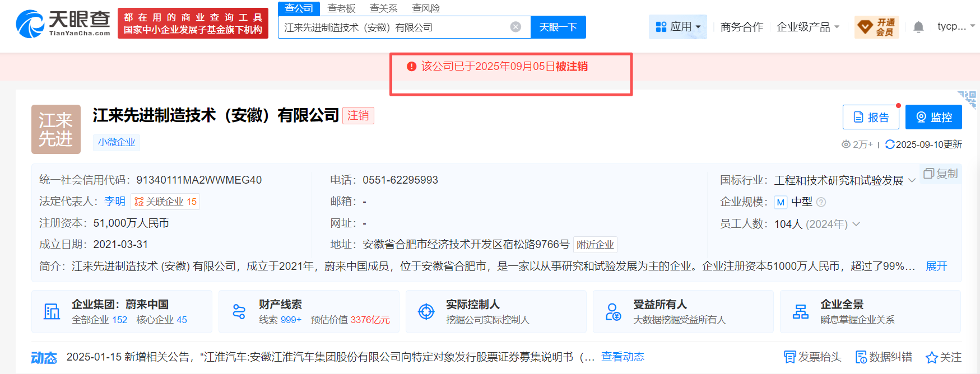Image resolution: width=980 pixels, height=374 pixels.
Task: Clear the search box with X icon
Action: coord(515,27)
